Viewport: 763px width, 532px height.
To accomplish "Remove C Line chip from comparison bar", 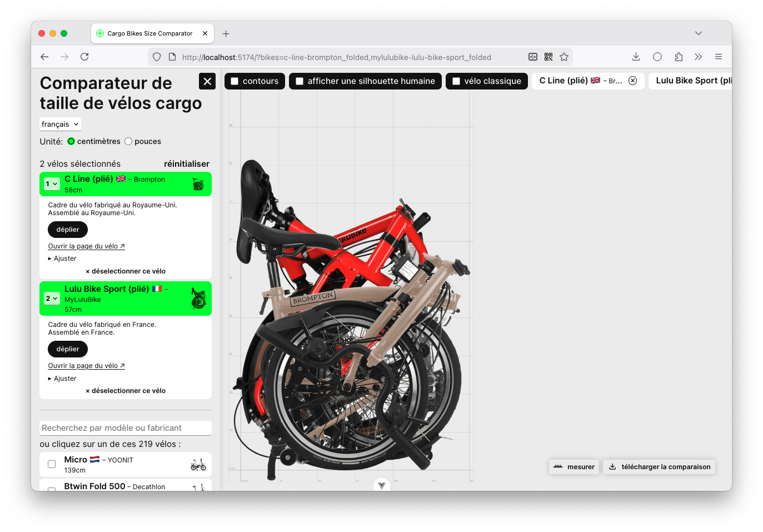I will (632, 81).
